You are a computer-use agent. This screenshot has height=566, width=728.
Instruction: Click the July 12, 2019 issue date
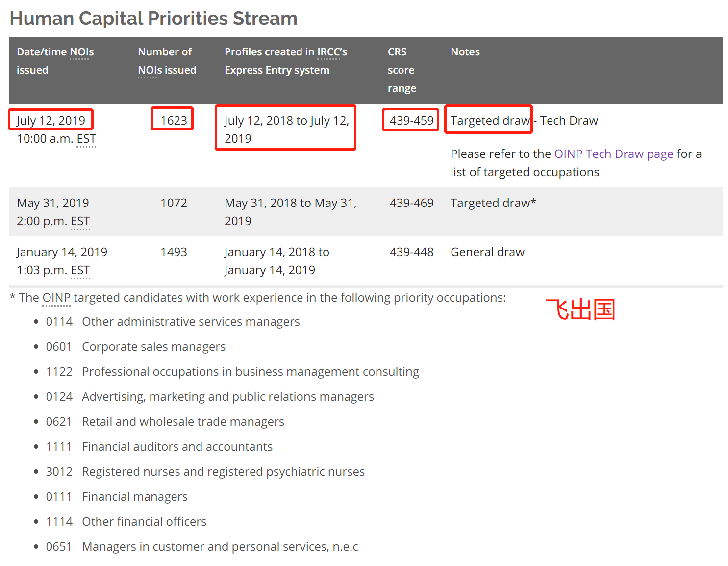tap(51, 120)
